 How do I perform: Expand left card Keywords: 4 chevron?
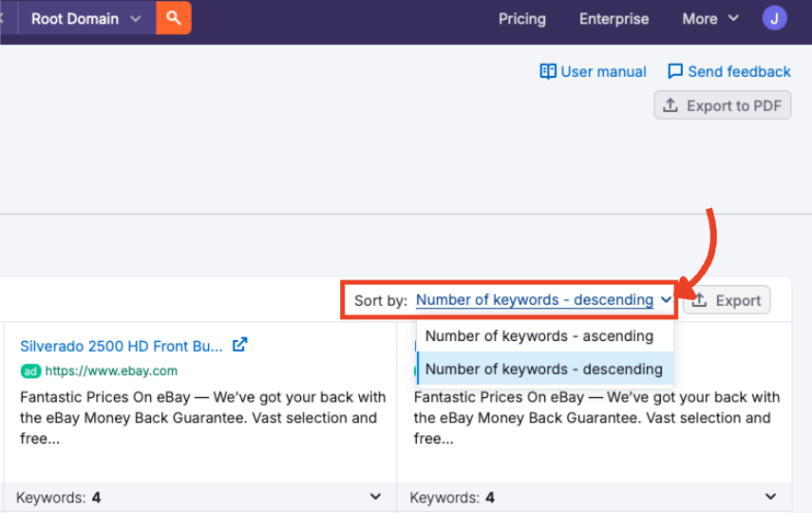[377, 497]
